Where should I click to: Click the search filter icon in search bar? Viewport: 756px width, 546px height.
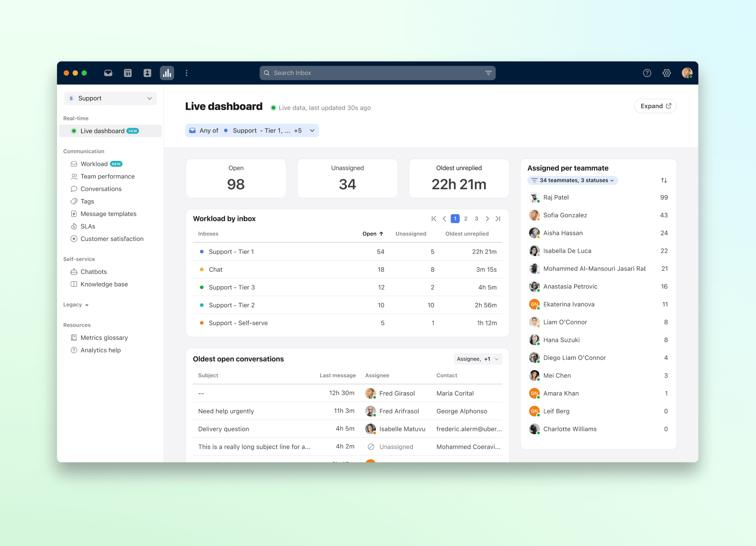(x=488, y=73)
